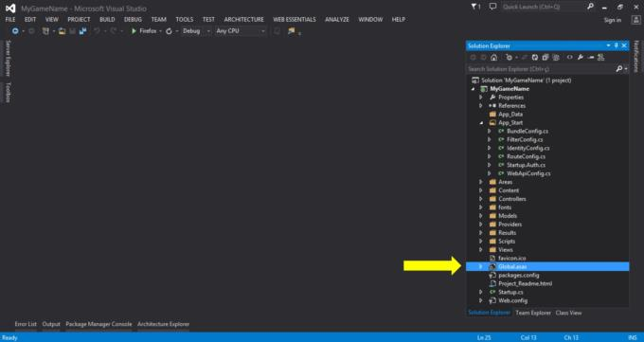Viewport: 644px width, 342px height.
Task: Click the Sign in link
Action: click(613, 20)
